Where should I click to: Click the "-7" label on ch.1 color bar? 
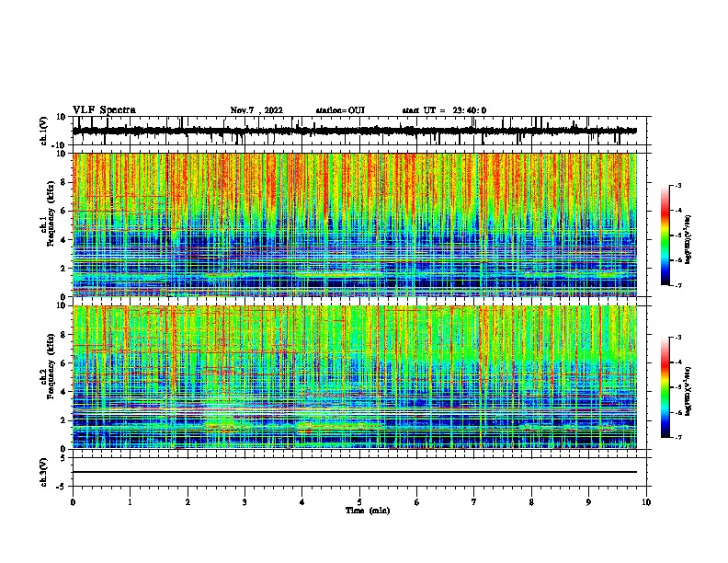[677, 285]
